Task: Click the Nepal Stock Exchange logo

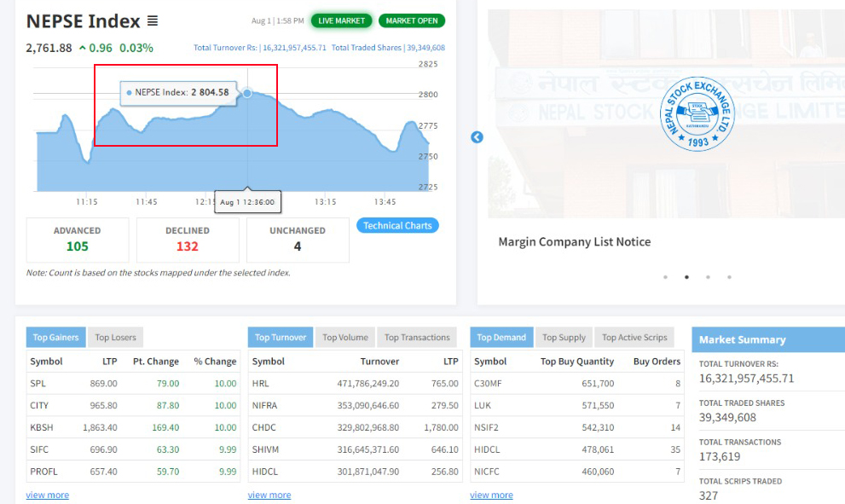Action: [697, 114]
